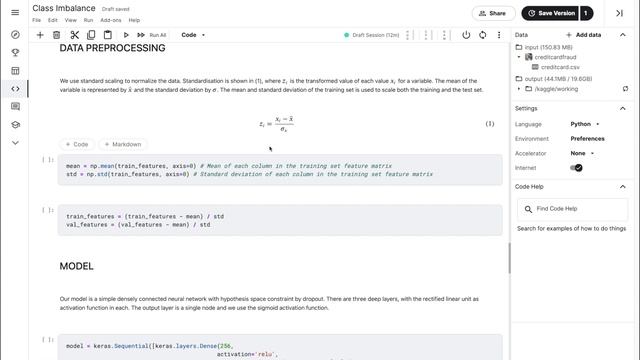The height and width of the screenshot is (360, 640).
Task: Open the Code sidebar icon
Action: 15,89
